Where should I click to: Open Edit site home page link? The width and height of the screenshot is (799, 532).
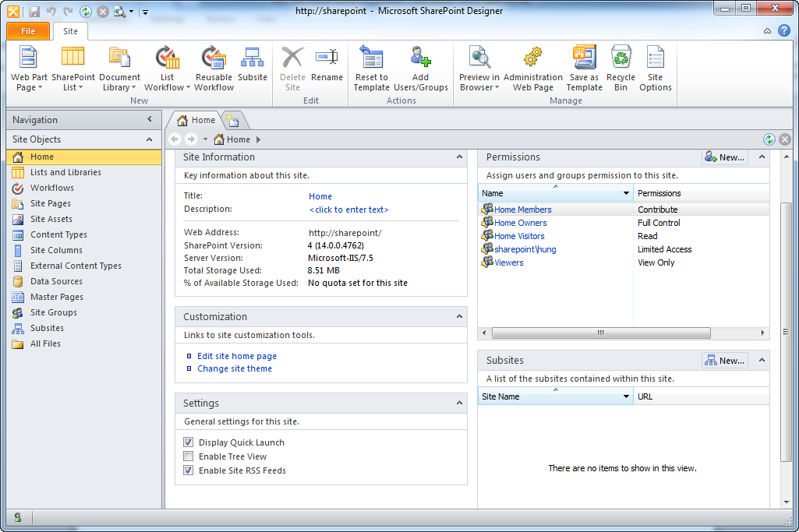point(237,357)
